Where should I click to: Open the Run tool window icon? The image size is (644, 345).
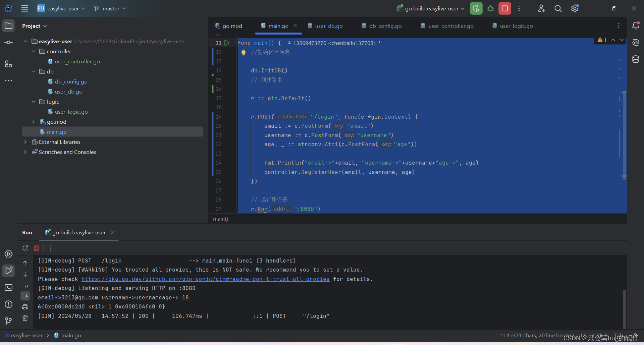(8, 271)
